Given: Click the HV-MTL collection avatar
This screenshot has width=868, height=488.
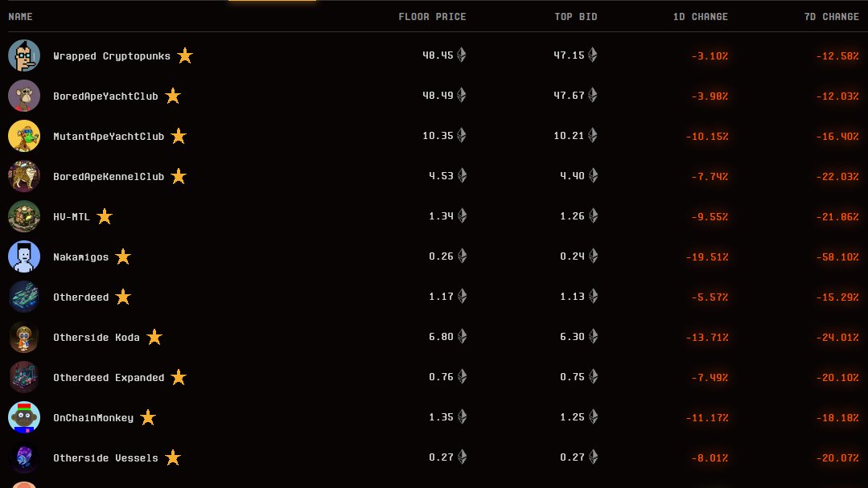Looking at the screenshot, I should tap(24, 216).
